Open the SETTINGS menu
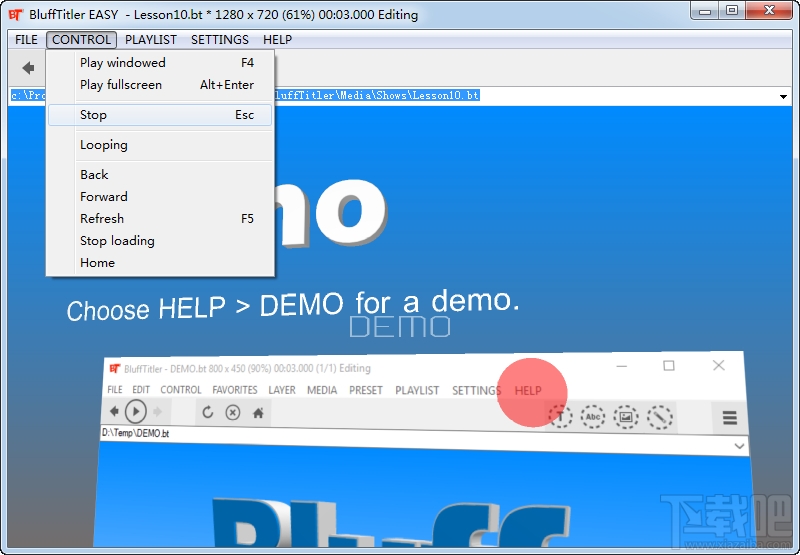The width and height of the screenshot is (800, 555). 219,40
